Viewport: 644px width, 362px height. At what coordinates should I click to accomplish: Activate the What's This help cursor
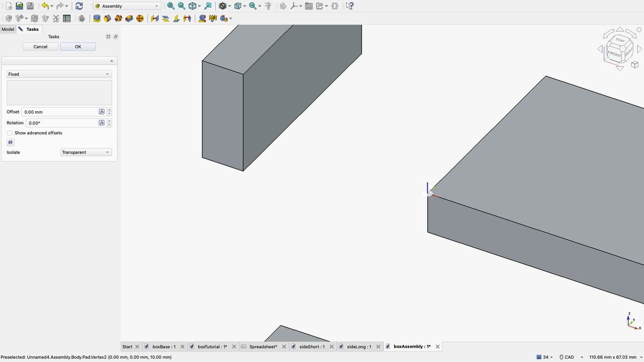point(350,6)
